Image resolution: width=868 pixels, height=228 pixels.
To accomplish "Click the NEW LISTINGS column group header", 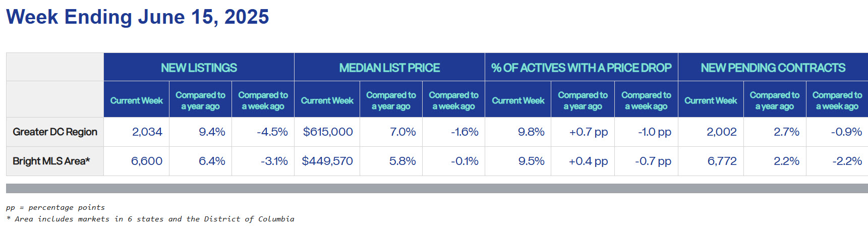I will coord(199,68).
